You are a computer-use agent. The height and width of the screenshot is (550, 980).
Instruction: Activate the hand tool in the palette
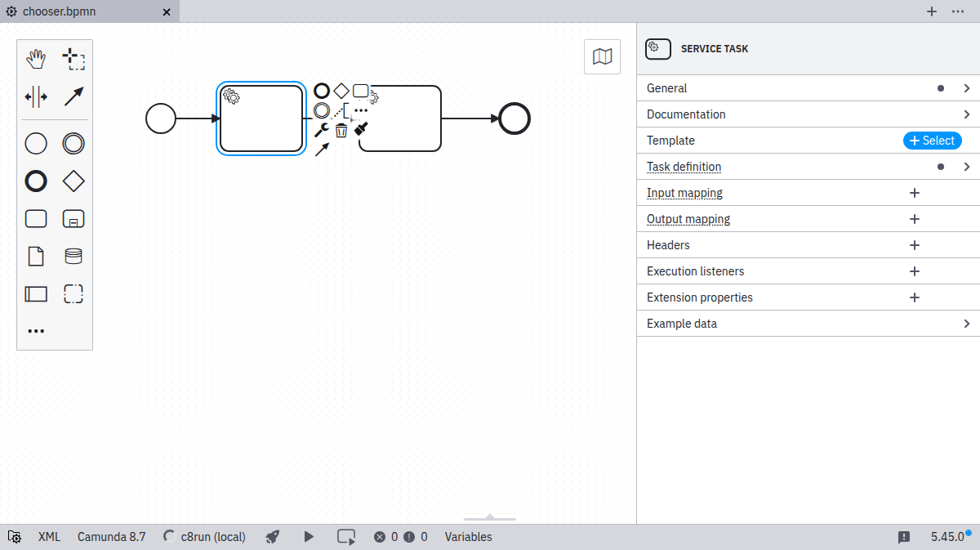click(36, 59)
